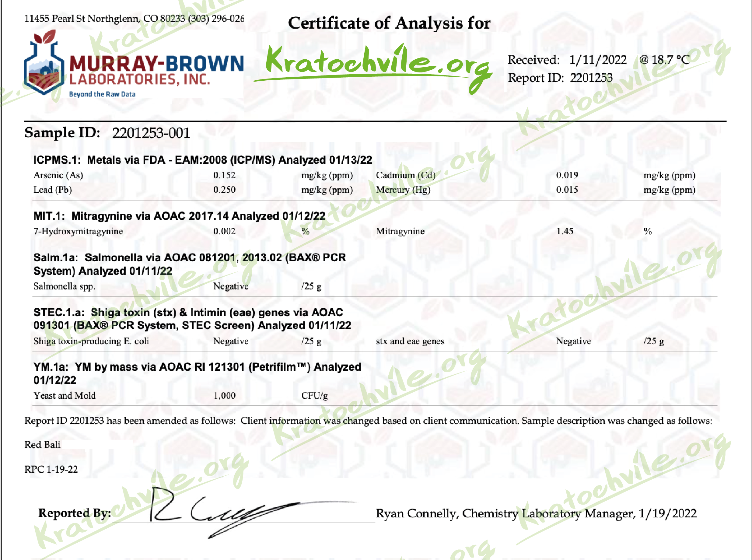Click the 'Report ID 2201253 has been amended' note
Viewport: 752px width, 560px height.
368,421
